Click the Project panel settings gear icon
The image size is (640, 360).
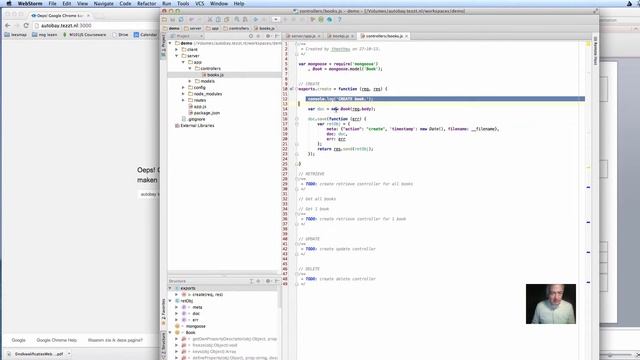click(268, 36)
